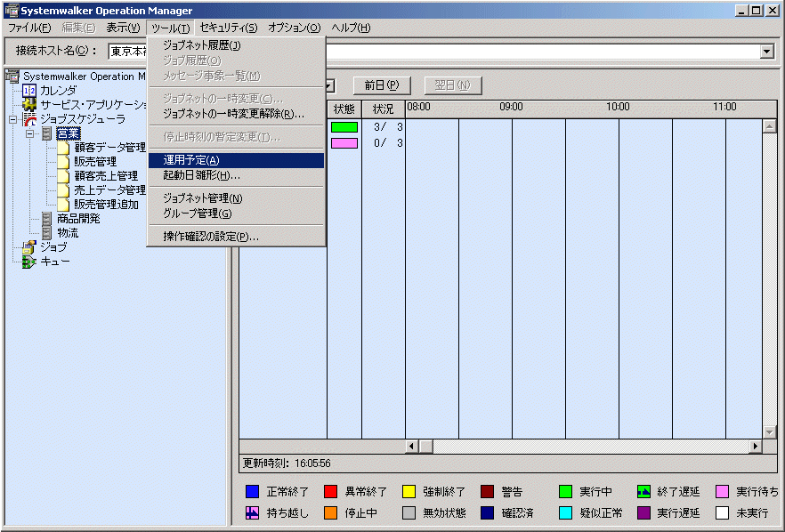Click the purple 実行遅延 legend swatch
This screenshot has height=532, width=785.
(x=643, y=513)
